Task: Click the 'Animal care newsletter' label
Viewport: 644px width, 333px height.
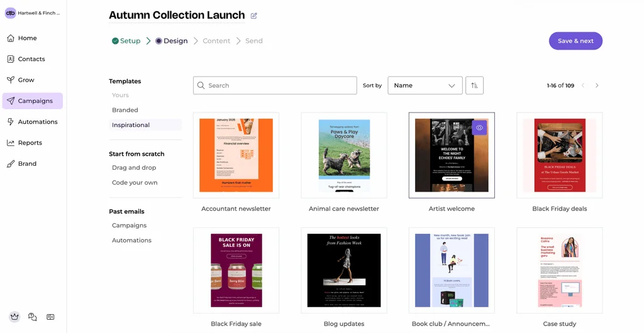Action: tap(344, 209)
